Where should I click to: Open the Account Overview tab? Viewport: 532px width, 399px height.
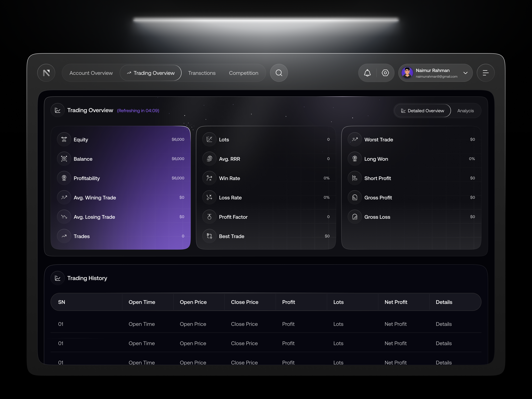[x=91, y=73]
